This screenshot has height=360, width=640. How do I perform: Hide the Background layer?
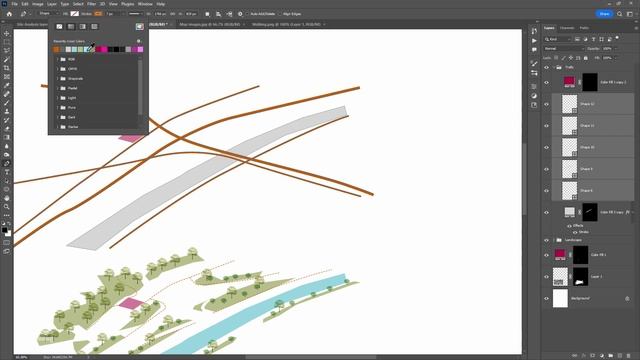pyautogui.click(x=547, y=298)
